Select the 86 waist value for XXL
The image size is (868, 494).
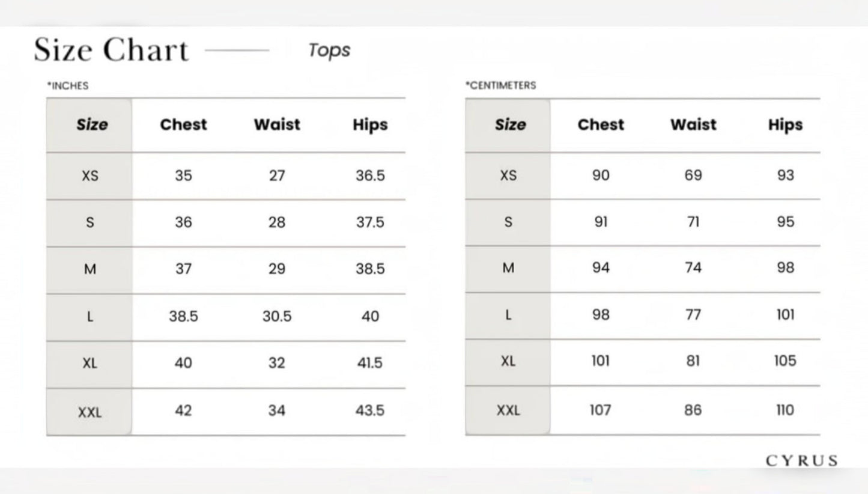693,410
